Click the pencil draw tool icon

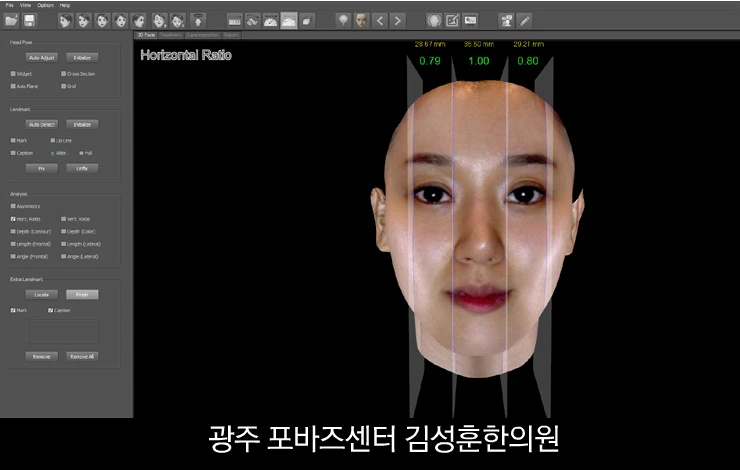tap(524, 21)
